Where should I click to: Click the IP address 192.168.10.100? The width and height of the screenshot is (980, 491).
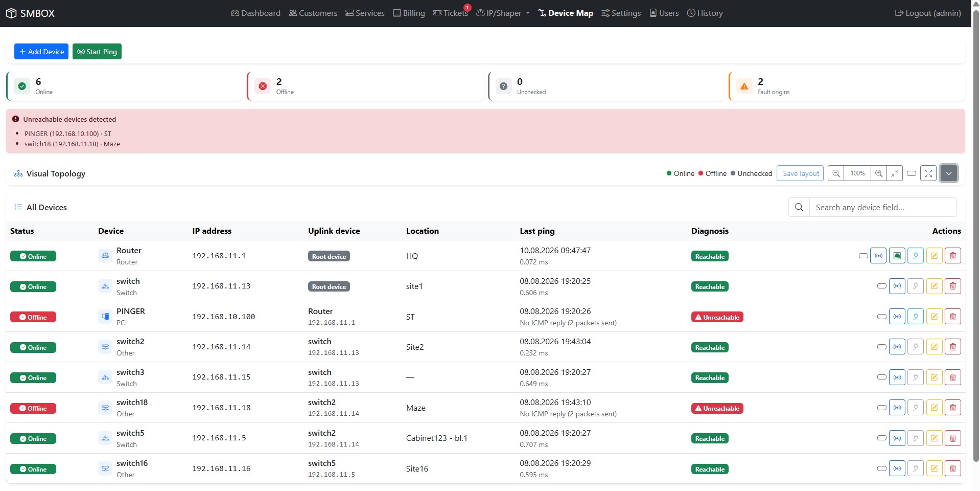point(223,317)
